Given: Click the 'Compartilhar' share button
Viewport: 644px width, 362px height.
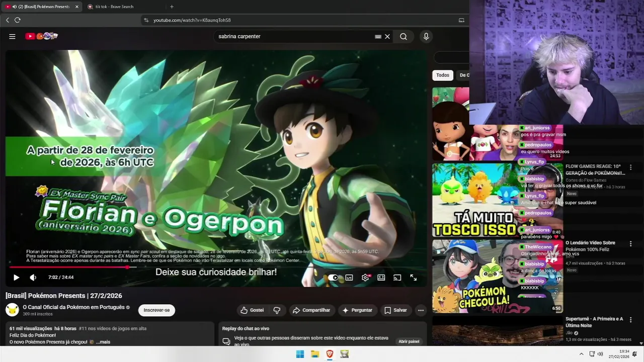Looking at the screenshot, I should click(x=311, y=310).
